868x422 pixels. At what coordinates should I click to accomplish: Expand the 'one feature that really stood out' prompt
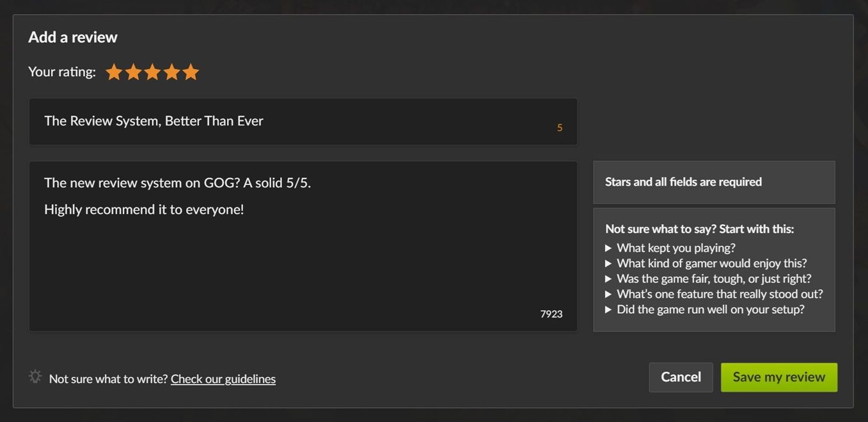tap(719, 294)
